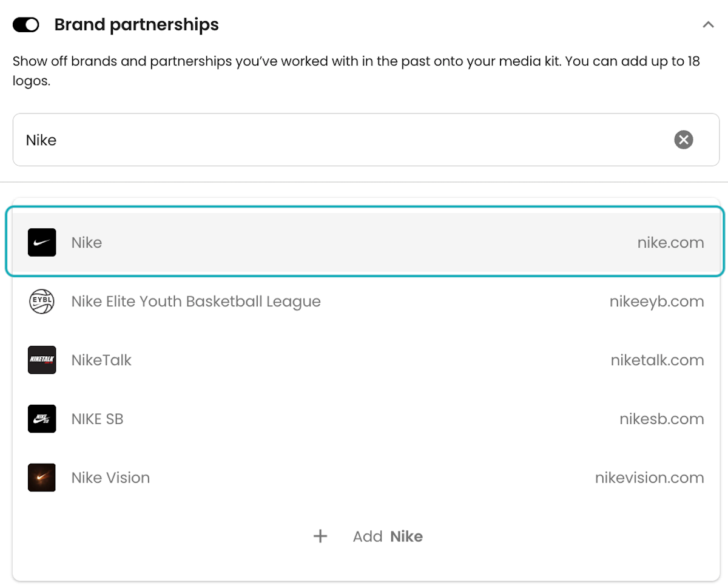Collapse the Brand partnerships section

[x=707, y=25]
